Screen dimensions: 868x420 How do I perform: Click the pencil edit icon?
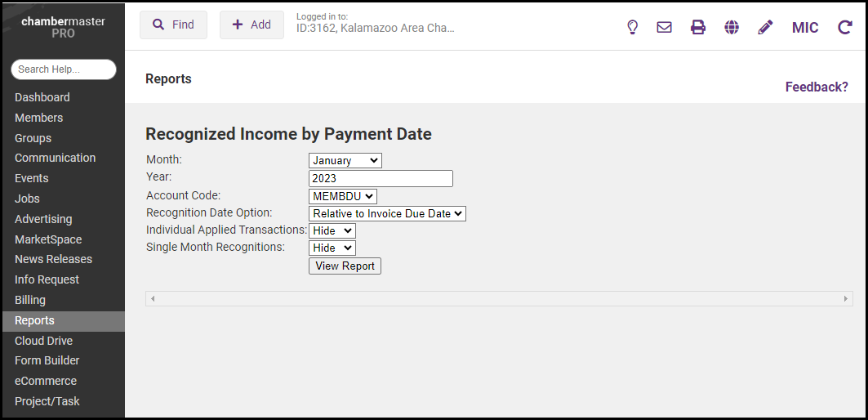coord(765,27)
